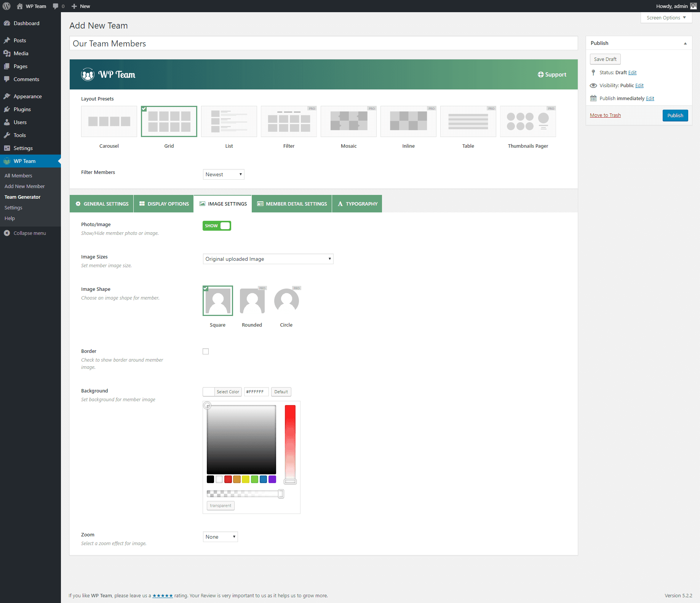Pick the Mosaic layout preset thumbnail
The height and width of the screenshot is (603, 700).
point(348,121)
